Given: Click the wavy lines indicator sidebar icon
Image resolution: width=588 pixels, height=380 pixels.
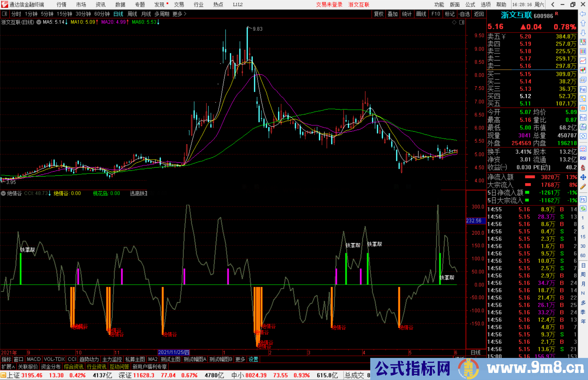Looking at the screenshot, I should (x=583, y=149).
